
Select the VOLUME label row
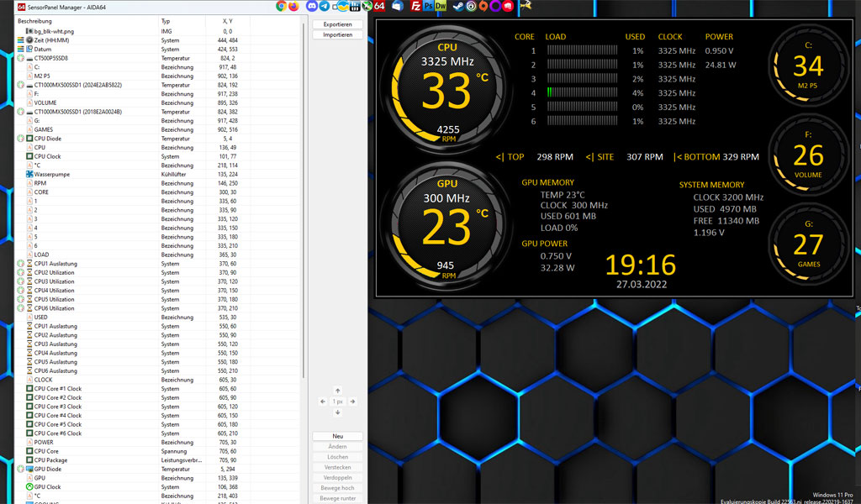(158, 102)
